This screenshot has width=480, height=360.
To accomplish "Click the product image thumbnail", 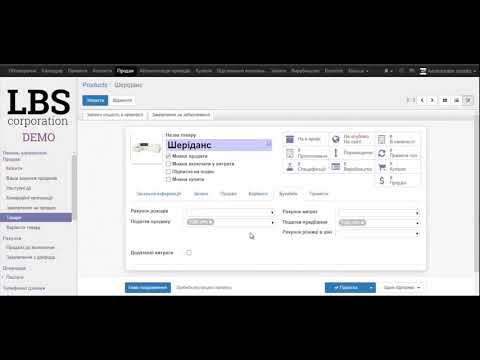I will (146, 148).
